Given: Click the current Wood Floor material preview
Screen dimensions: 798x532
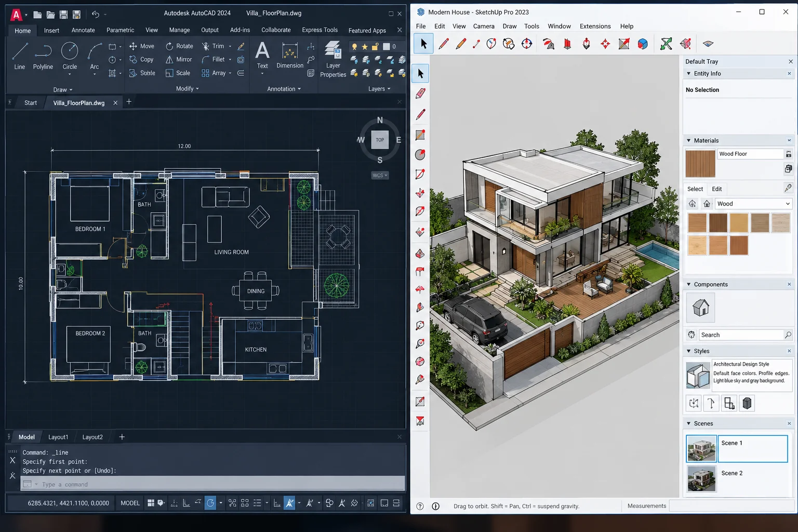Looking at the screenshot, I should click(x=700, y=164).
